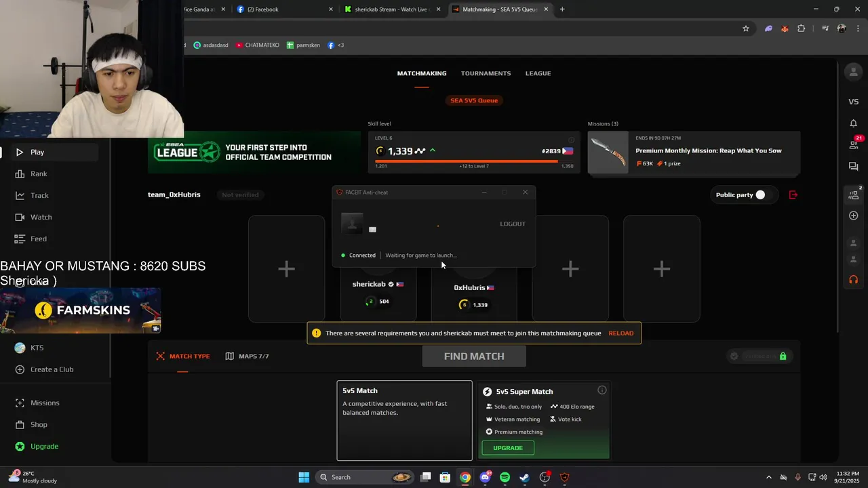
Task: Click the Elo progress bar to Level 7
Action: (x=474, y=161)
